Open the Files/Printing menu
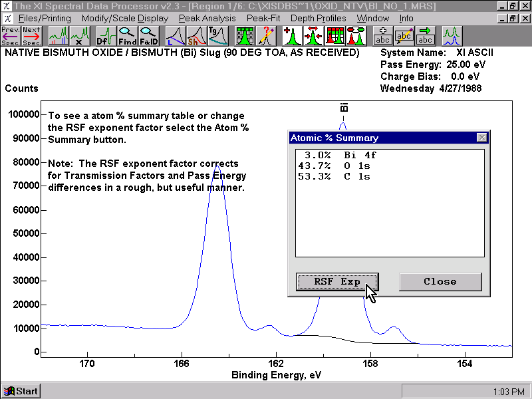 pos(45,19)
